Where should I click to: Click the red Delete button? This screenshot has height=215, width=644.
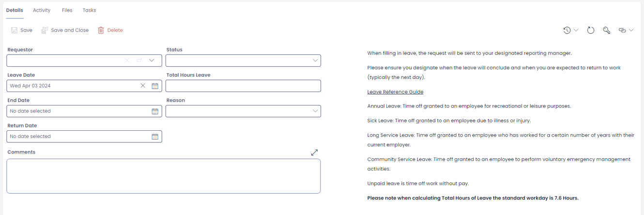110,30
